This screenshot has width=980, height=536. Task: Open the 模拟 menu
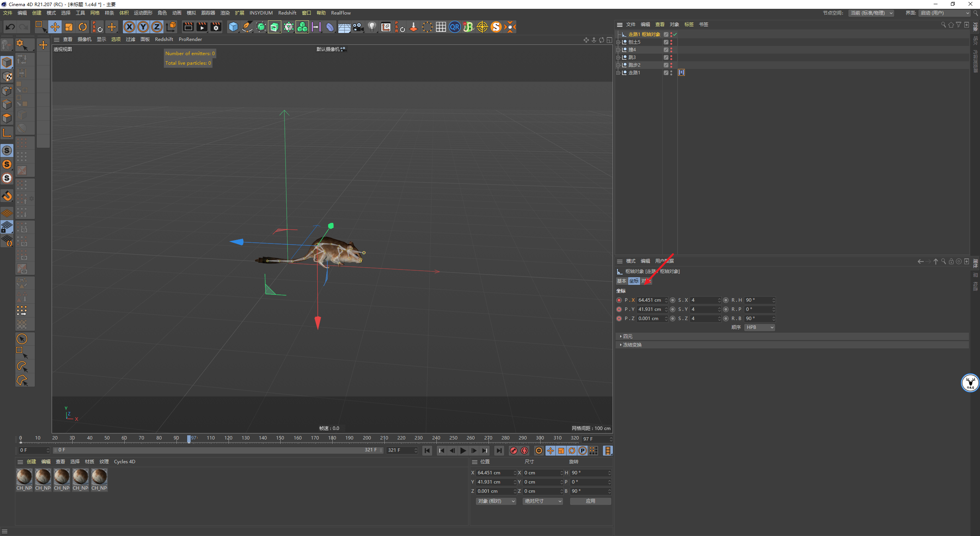pos(191,13)
